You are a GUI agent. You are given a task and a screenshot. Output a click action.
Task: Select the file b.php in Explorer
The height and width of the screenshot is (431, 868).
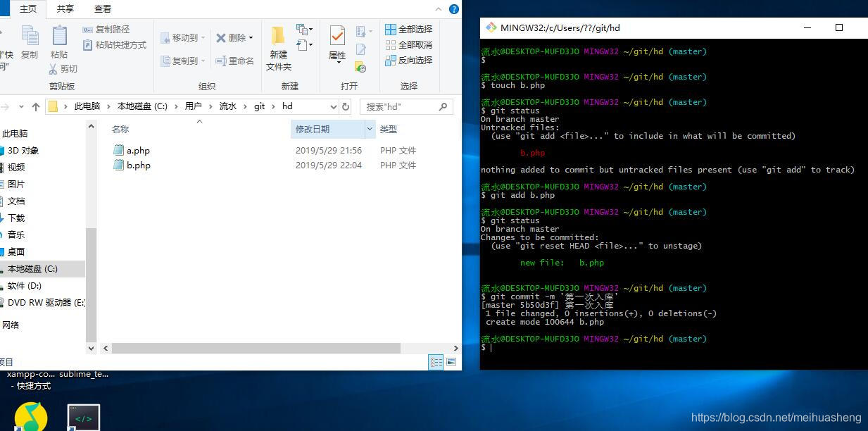[132, 165]
